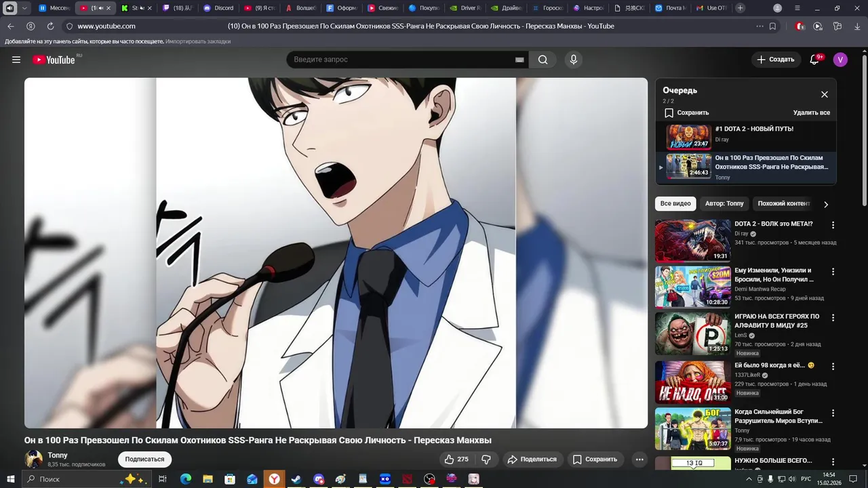Open clock and date 14:54 in tray
Screen dimensions: 868x488
tap(829, 479)
